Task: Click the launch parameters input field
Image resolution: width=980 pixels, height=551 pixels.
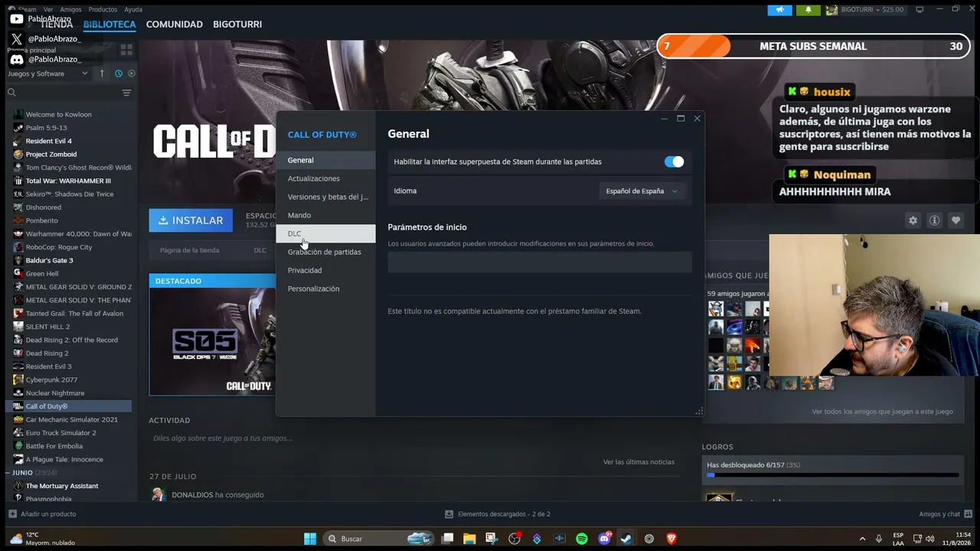Action: [540, 262]
